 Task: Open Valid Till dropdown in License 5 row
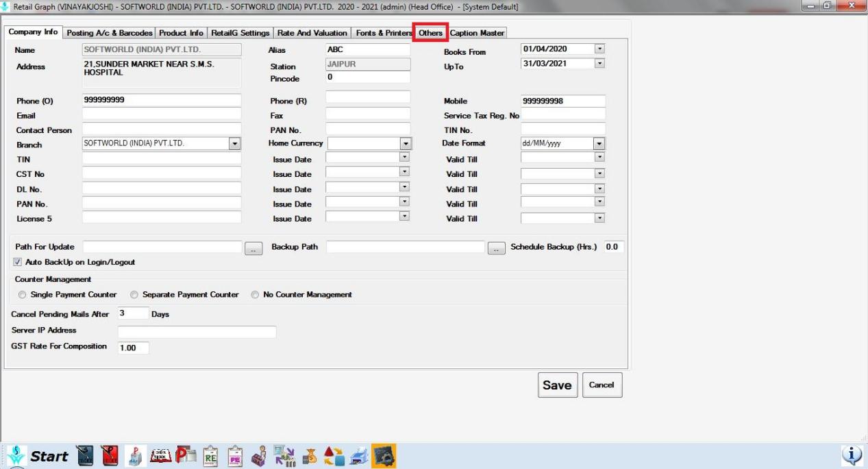tap(599, 218)
